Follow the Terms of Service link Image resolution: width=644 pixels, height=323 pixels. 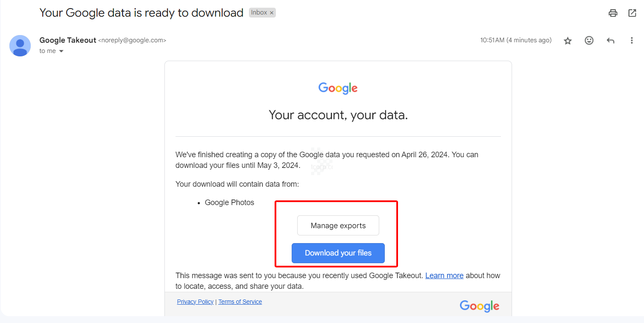tap(240, 302)
